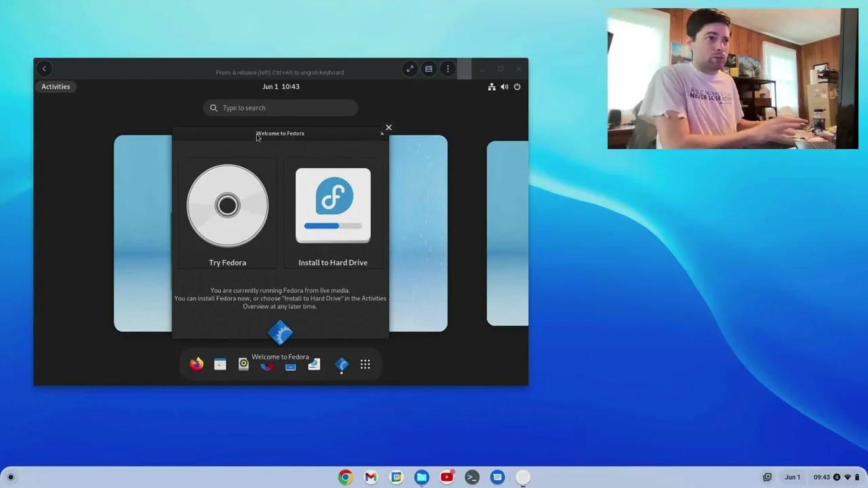Screen dimensions: 868x488
Task: Open the Jun 1 clock dropdown in Fedora
Action: coord(280,86)
